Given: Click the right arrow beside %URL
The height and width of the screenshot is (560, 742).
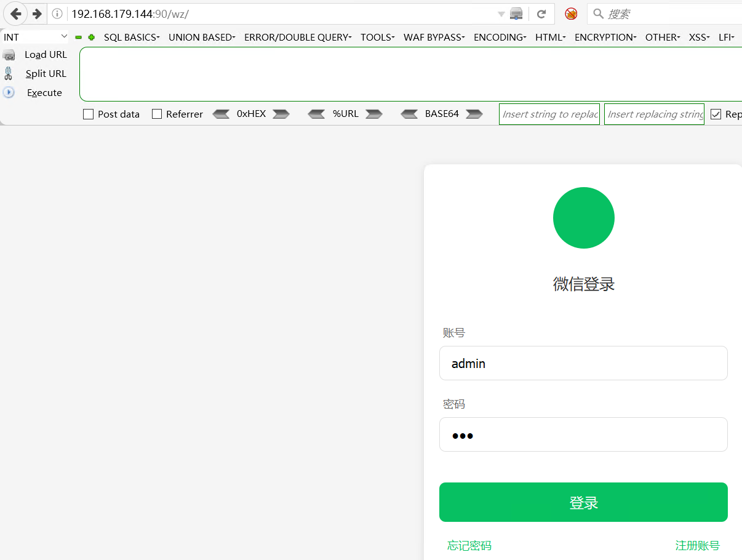Looking at the screenshot, I should coord(374,114).
